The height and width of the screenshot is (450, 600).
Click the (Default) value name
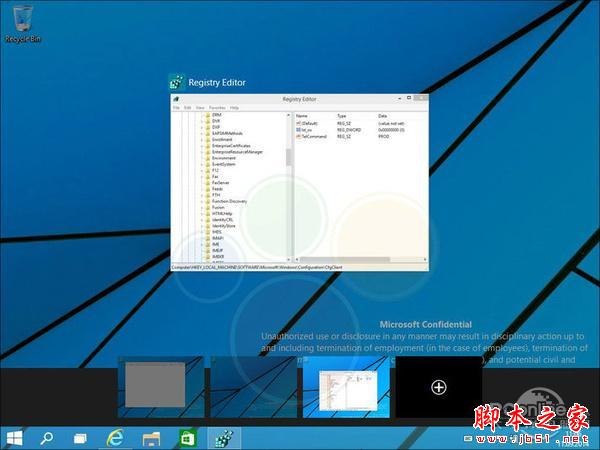click(x=310, y=124)
